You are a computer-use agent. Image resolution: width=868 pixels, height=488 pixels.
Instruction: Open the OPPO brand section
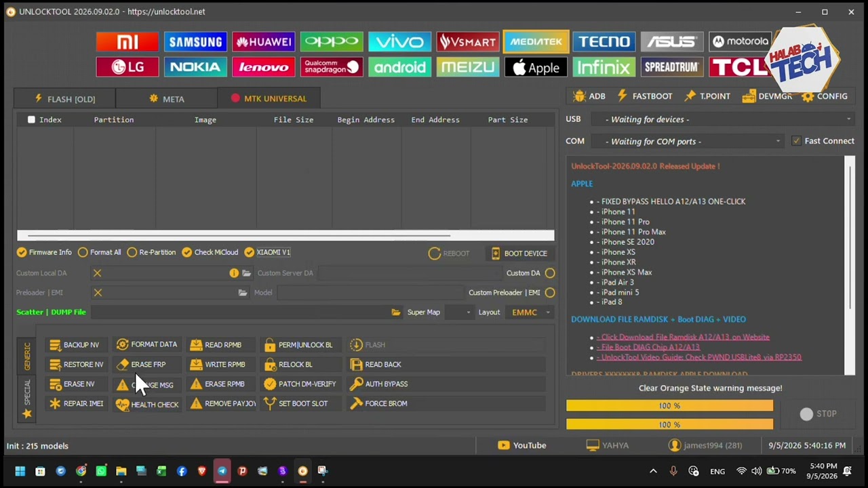pos(332,41)
